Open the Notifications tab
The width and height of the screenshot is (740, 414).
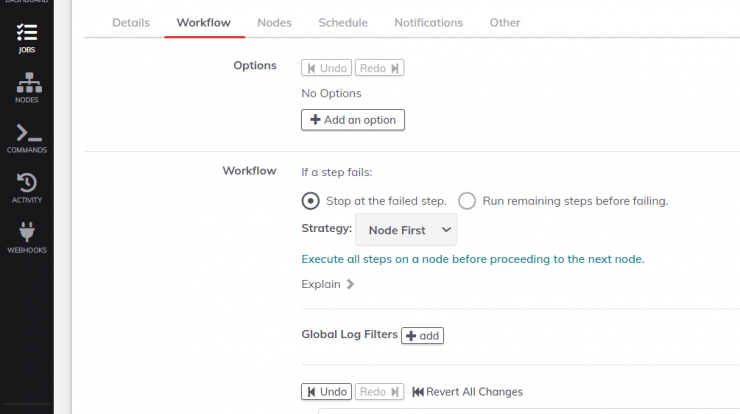click(x=429, y=23)
